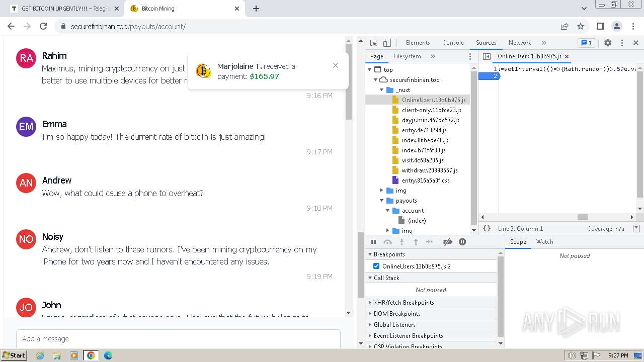644x362 pixels.
Task: Step into next function call icon
Action: coord(401,242)
